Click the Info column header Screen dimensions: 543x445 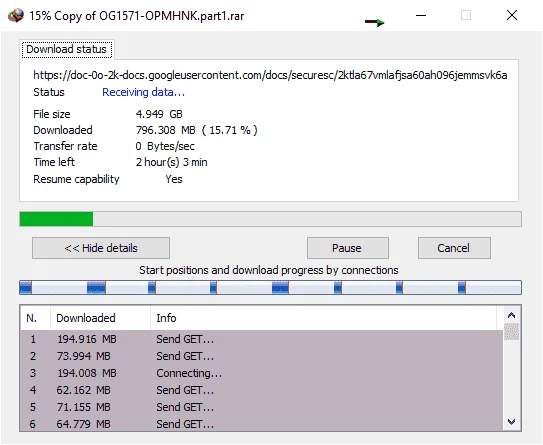click(x=324, y=318)
